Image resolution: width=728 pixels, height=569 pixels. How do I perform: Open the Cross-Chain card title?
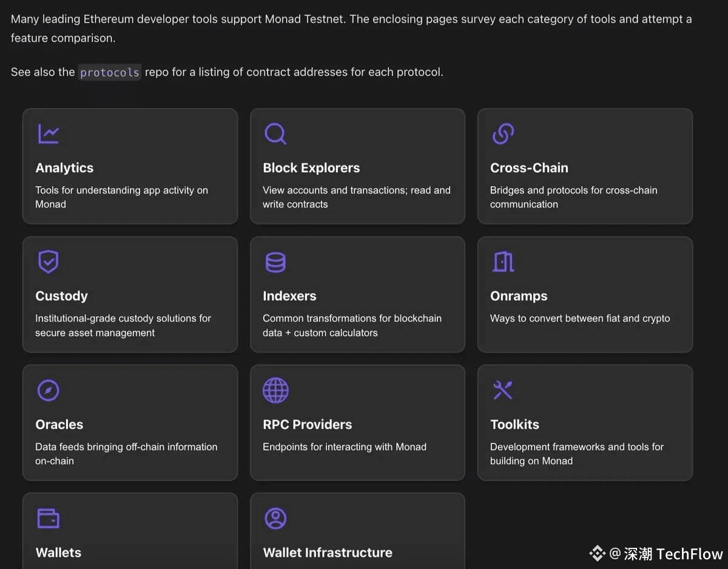coord(529,168)
